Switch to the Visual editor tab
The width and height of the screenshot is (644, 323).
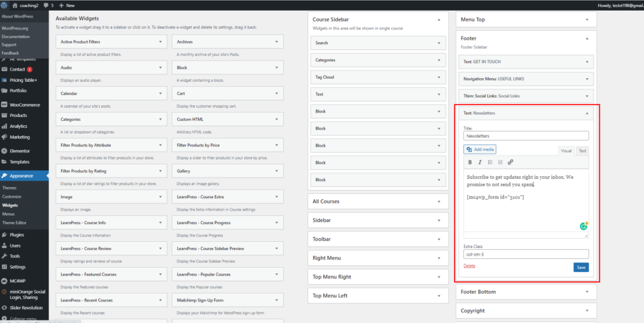(x=567, y=151)
